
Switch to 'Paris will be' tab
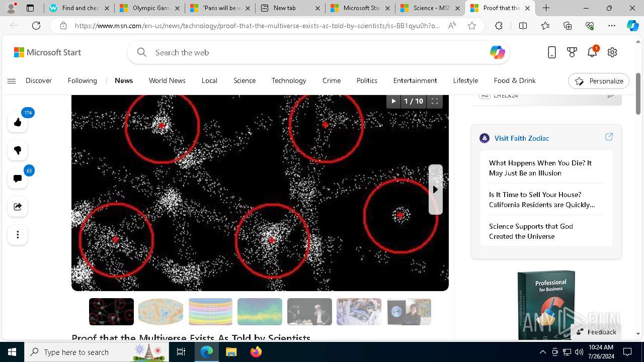coord(220,8)
